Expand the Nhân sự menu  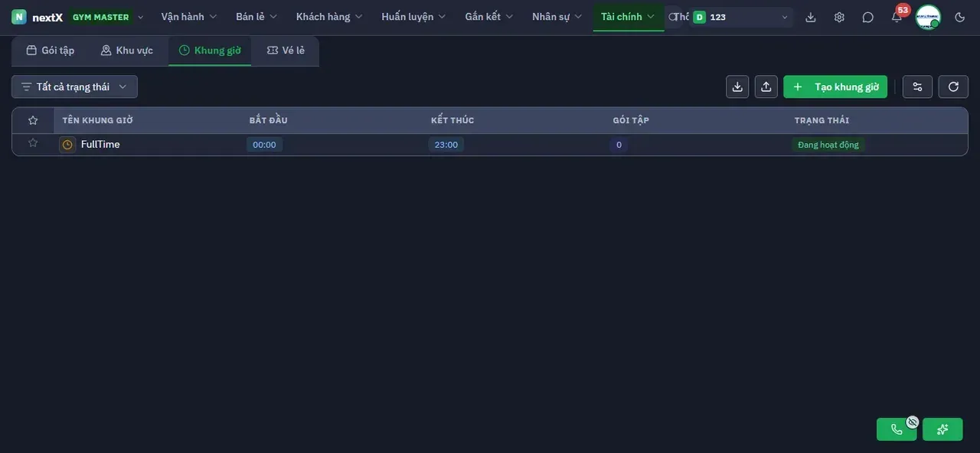tap(557, 17)
